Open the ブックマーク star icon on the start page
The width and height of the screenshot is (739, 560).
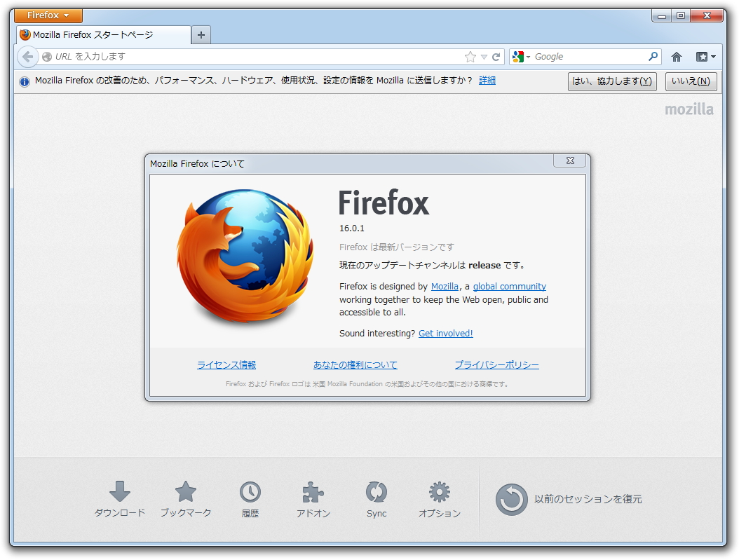click(x=185, y=493)
